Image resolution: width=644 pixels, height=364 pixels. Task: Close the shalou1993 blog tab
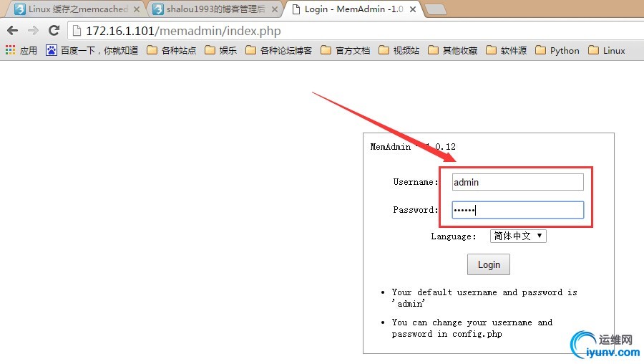point(275,9)
